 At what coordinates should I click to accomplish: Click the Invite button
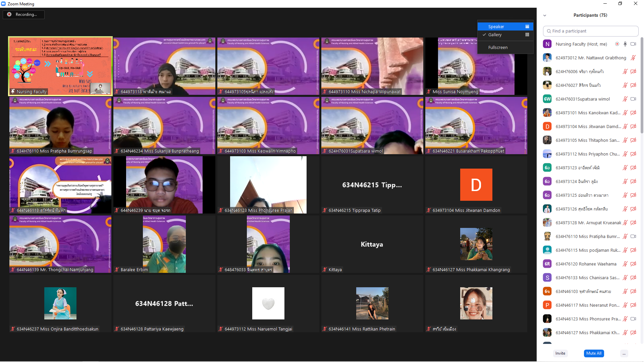pos(560,353)
